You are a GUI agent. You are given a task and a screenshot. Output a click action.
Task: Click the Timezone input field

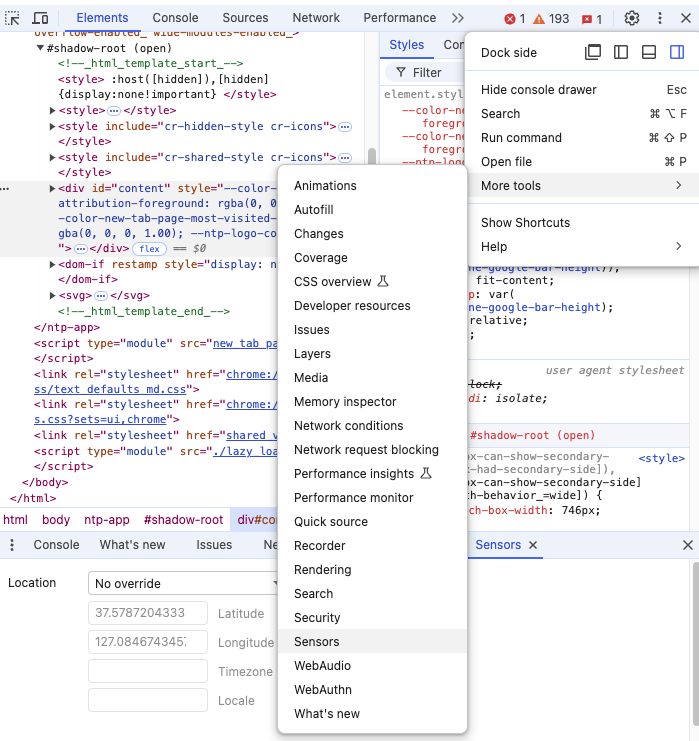(x=147, y=671)
